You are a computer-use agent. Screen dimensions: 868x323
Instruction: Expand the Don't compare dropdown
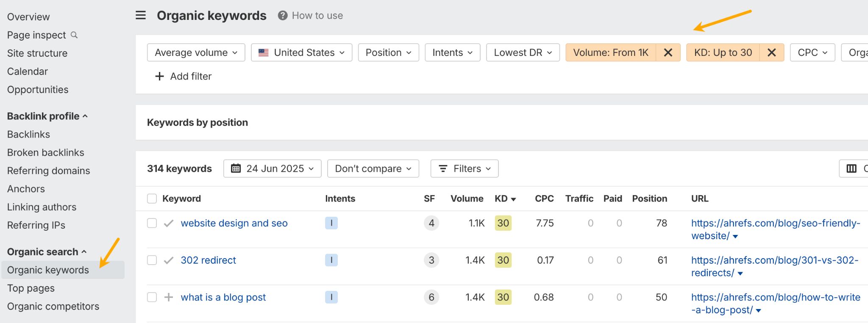pyautogui.click(x=373, y=168)
